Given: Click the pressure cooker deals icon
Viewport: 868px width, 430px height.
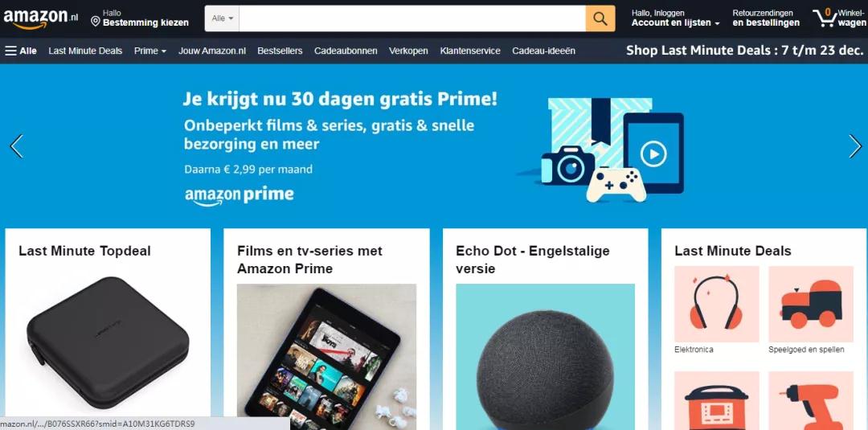Looking at the screenshot, I should coord(716,401).
